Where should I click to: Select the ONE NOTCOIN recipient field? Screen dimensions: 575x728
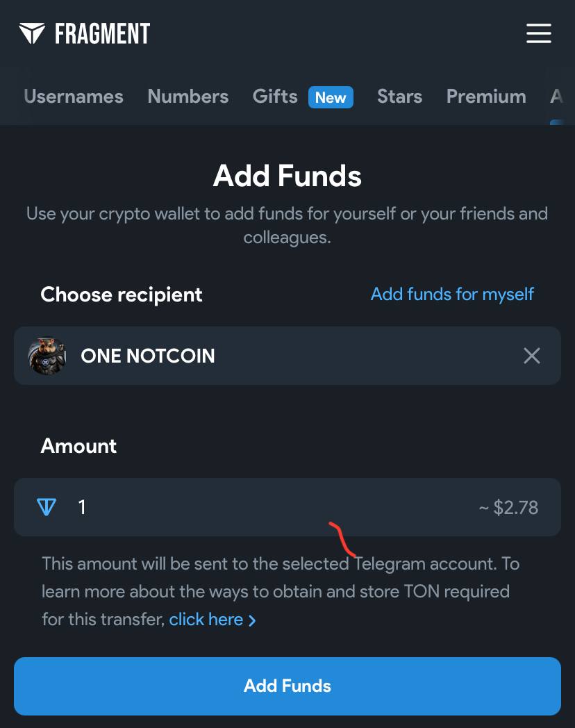pos(287,356)
